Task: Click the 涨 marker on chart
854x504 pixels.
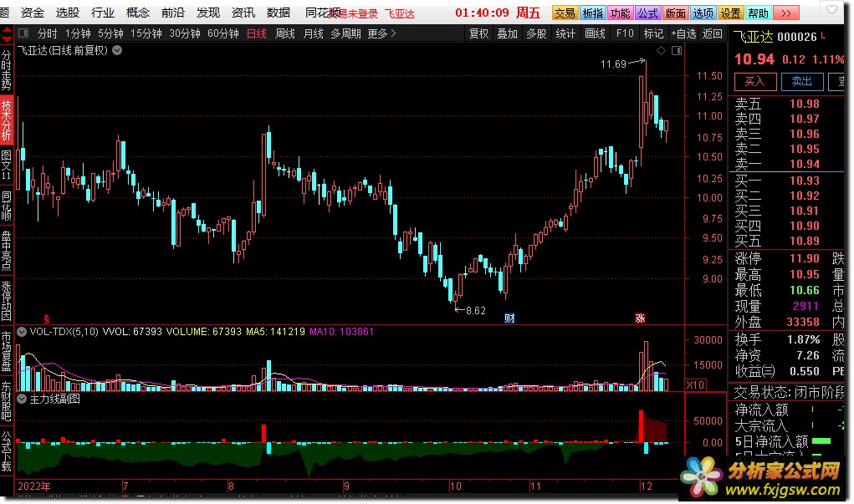Action: coord(640,318)
